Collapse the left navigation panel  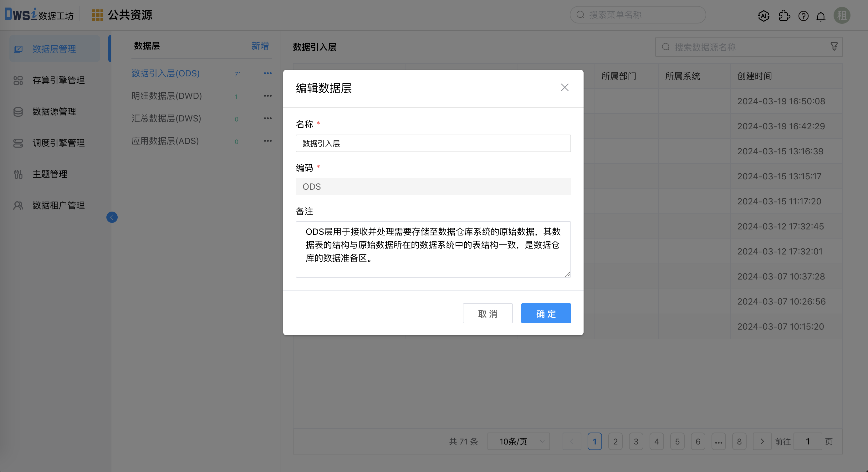112,217
